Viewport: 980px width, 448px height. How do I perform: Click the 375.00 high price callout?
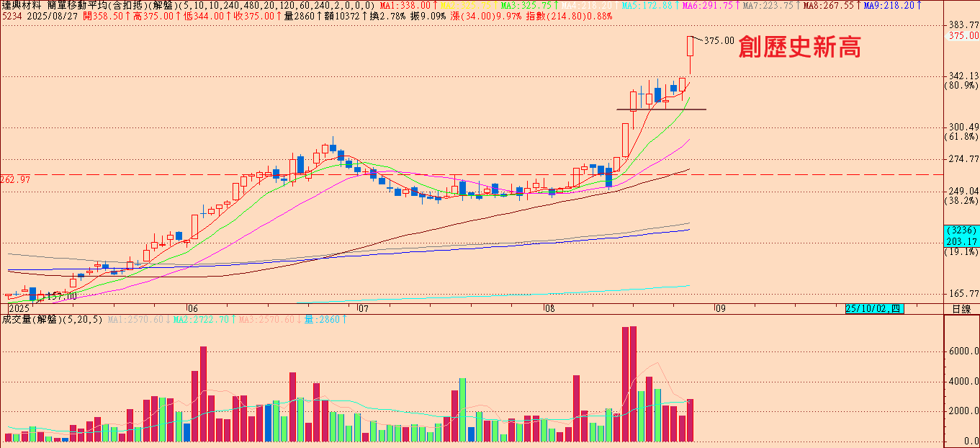(x=719, y=41)
